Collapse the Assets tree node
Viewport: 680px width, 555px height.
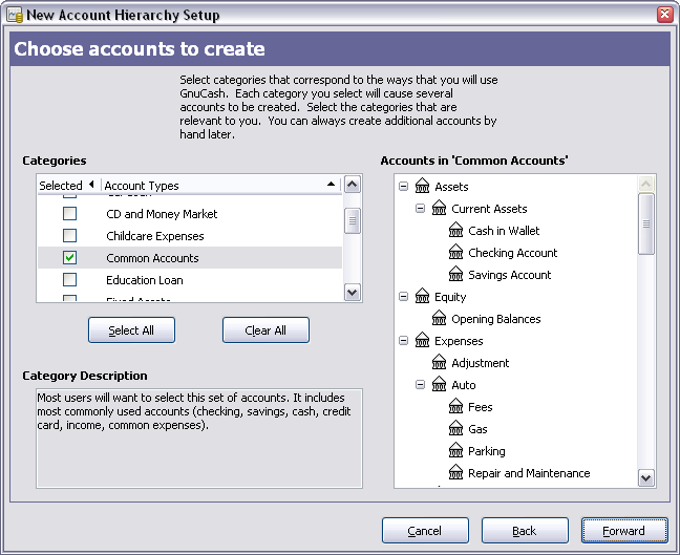pos(403,186)
